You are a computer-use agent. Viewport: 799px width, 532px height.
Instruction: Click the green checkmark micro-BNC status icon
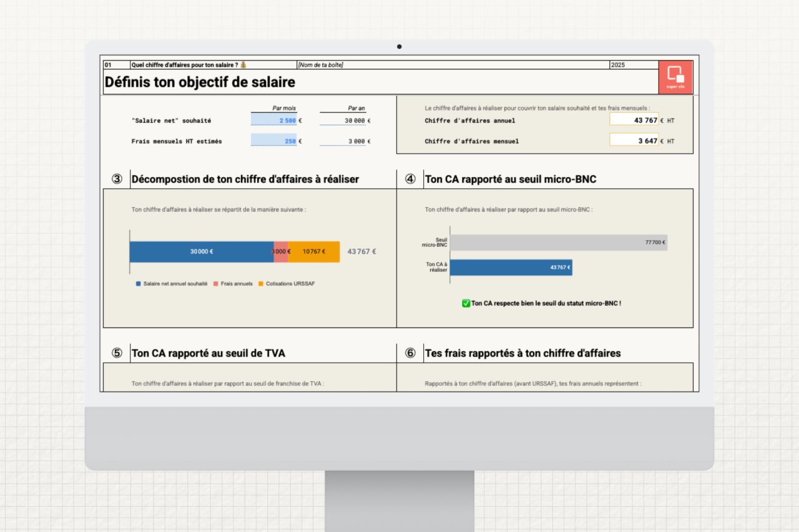tap(466, 303)
